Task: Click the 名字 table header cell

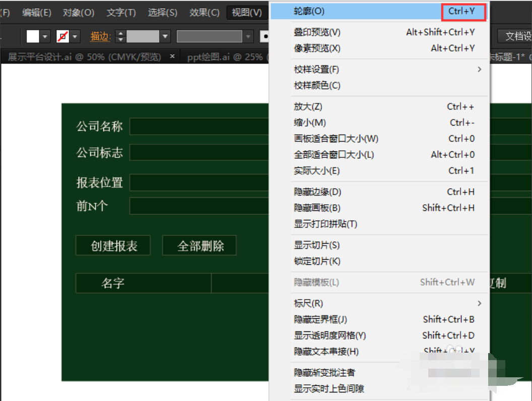Action: click(x=144, y=283)
